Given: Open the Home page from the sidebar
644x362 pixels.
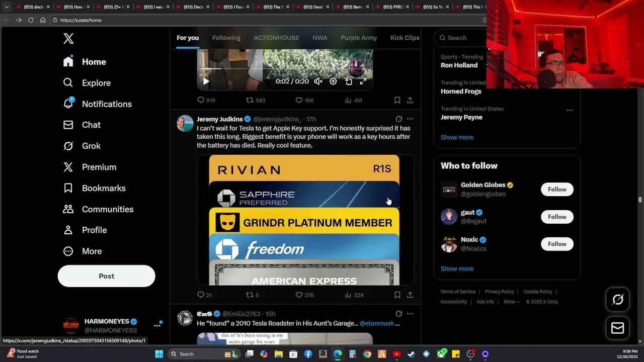Looking at the screenshot, I should (85, 62).
